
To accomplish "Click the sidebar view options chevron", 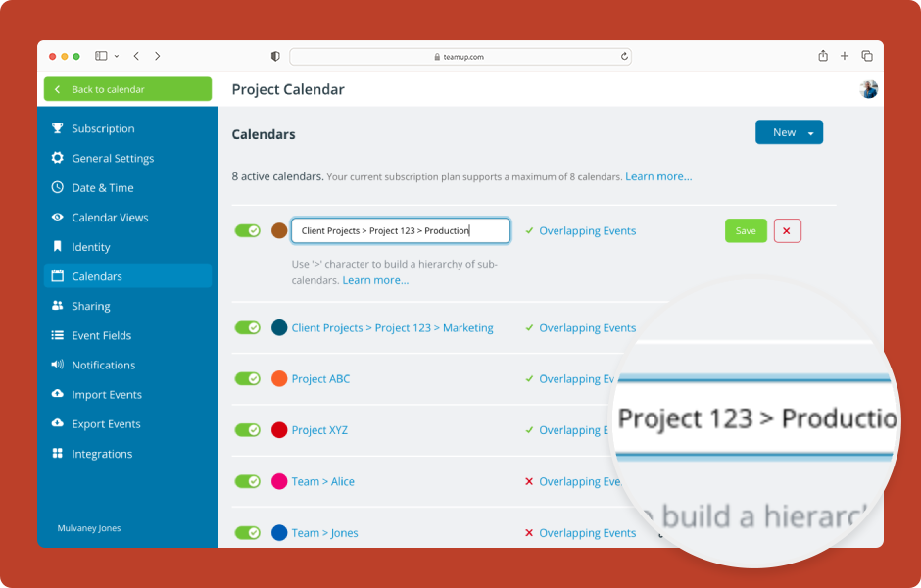I will [x=117, y=56].
